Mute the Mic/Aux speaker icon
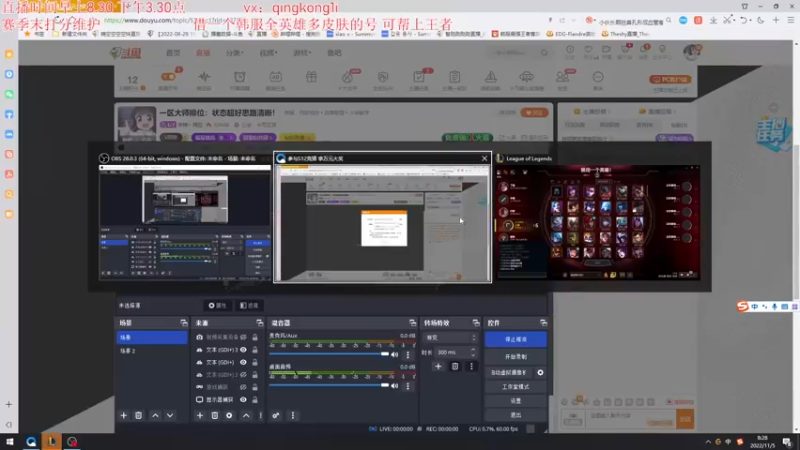The image size is (800, 450). tap(394, 354)
